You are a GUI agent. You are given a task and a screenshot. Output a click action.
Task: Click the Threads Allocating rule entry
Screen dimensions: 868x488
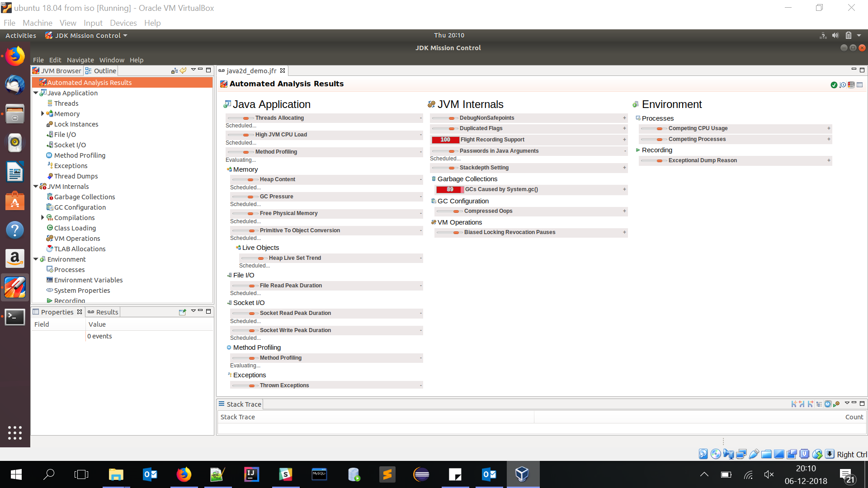point(279,118)
